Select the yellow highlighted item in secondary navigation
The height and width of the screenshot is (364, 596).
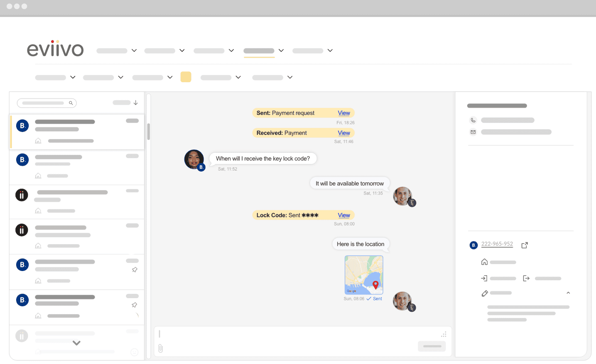[x=186, y=77]
